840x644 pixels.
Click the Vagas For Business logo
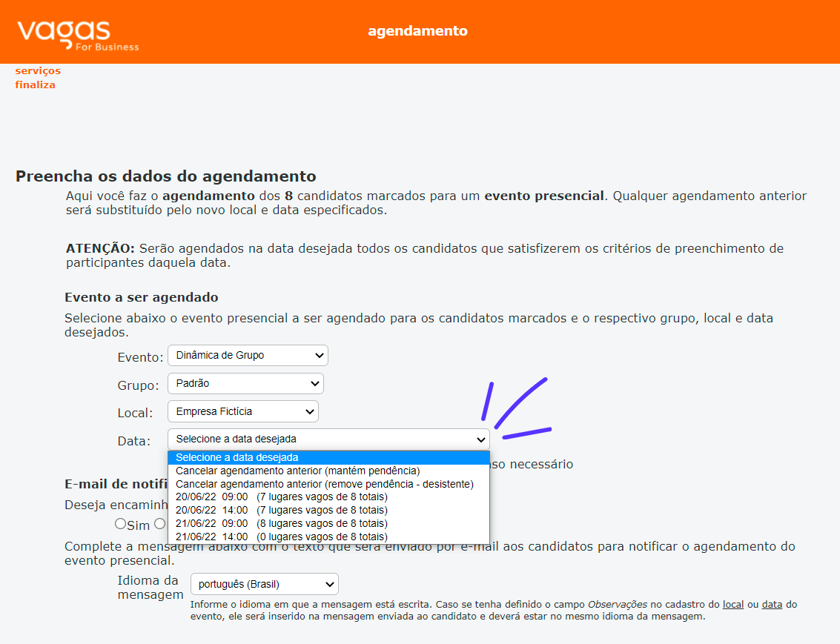click(x=78, y=36)
